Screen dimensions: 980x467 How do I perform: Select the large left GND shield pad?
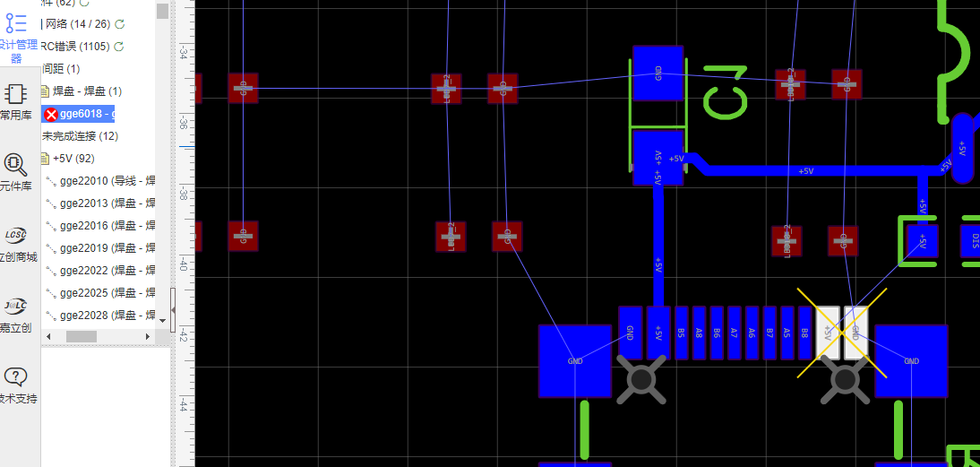coord(575,360)
